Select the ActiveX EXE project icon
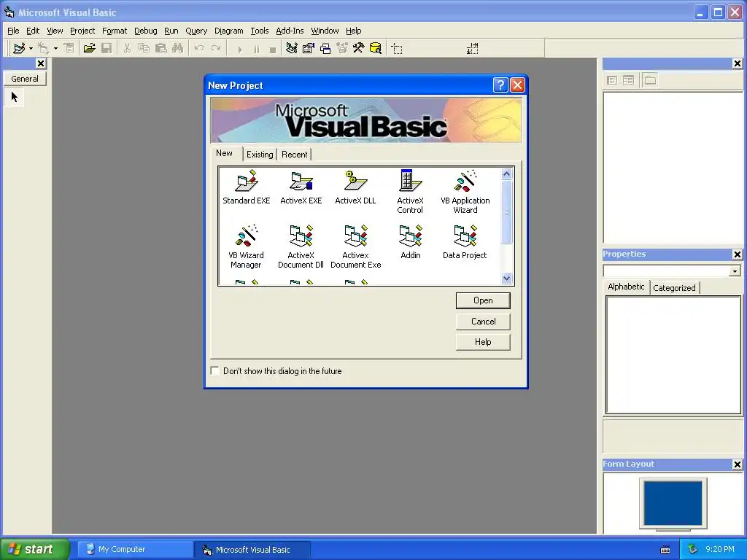This screenshot has width=747, height=560. pyautogui.click(x=301, y=187)
